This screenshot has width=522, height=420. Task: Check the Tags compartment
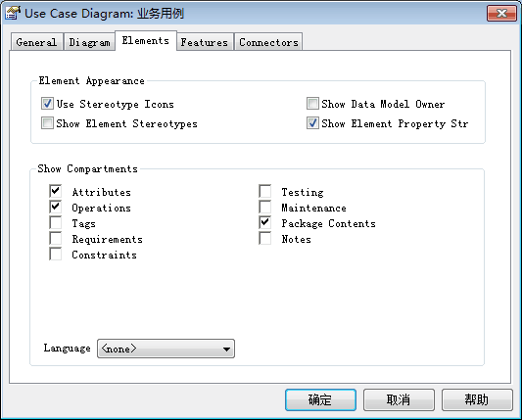[x=55, y=222]
